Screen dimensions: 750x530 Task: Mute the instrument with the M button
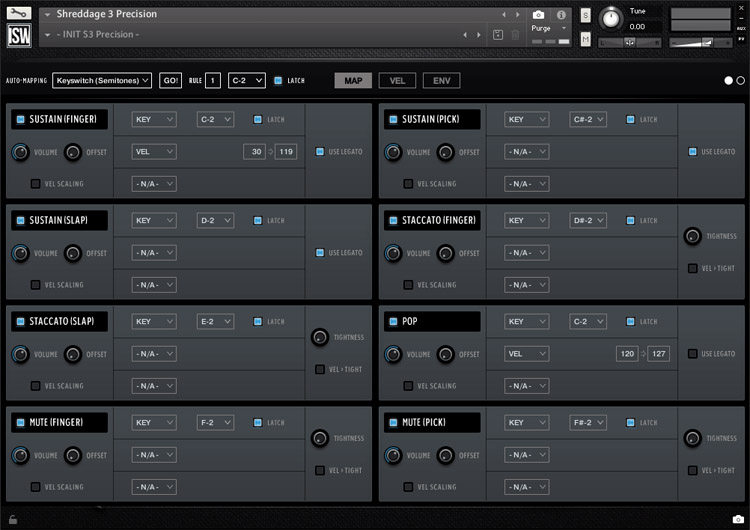(x=585, y=39)
